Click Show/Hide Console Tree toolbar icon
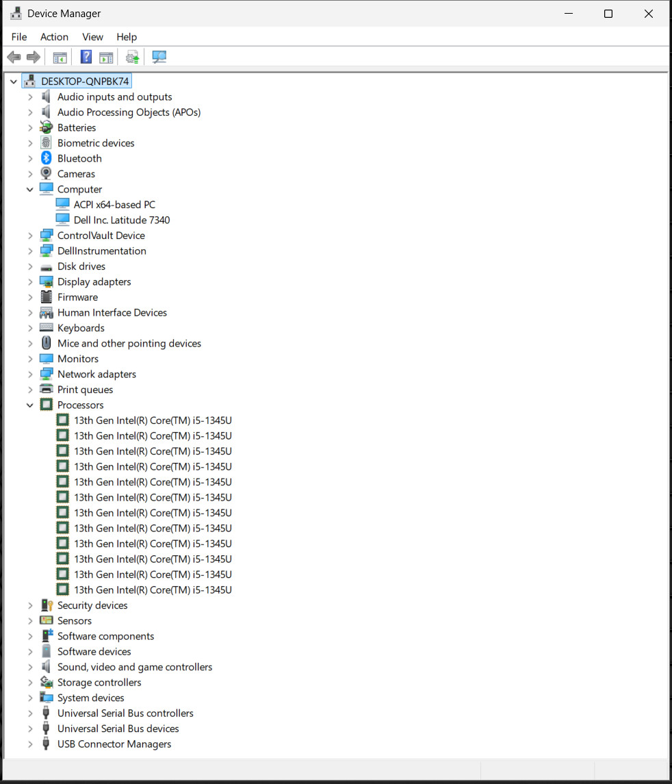This screenshot has height=784, width=672. click(60, 58)
